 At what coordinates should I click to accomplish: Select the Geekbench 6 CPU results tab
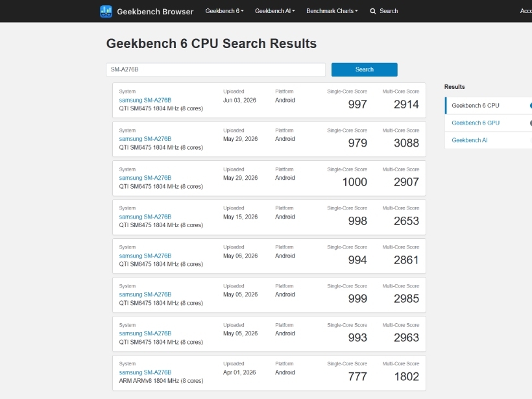pyautogui.click(x=489, y=106)
